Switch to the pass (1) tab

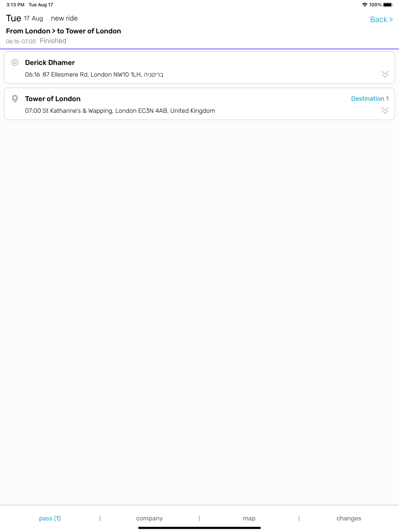coord(50,518)
